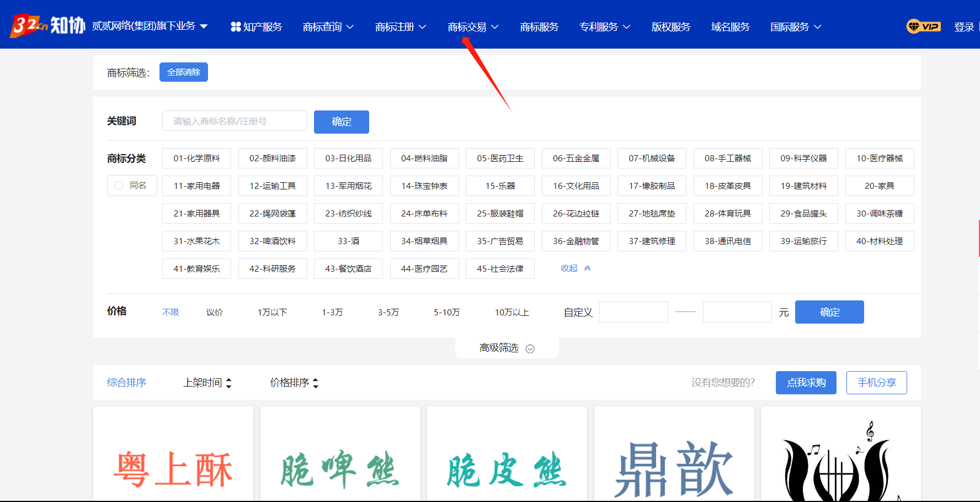Check the 同名 checkbox
Viewport: 980px width, 502px height.
click(x=119, y=186)
